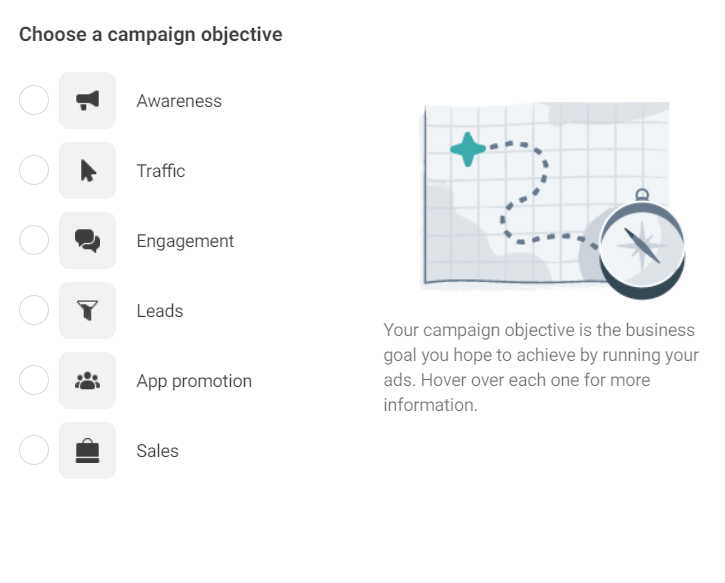Select the Awareness radio button
The width and height of the screenshot is (725, 583).
(x=34, y=100)
